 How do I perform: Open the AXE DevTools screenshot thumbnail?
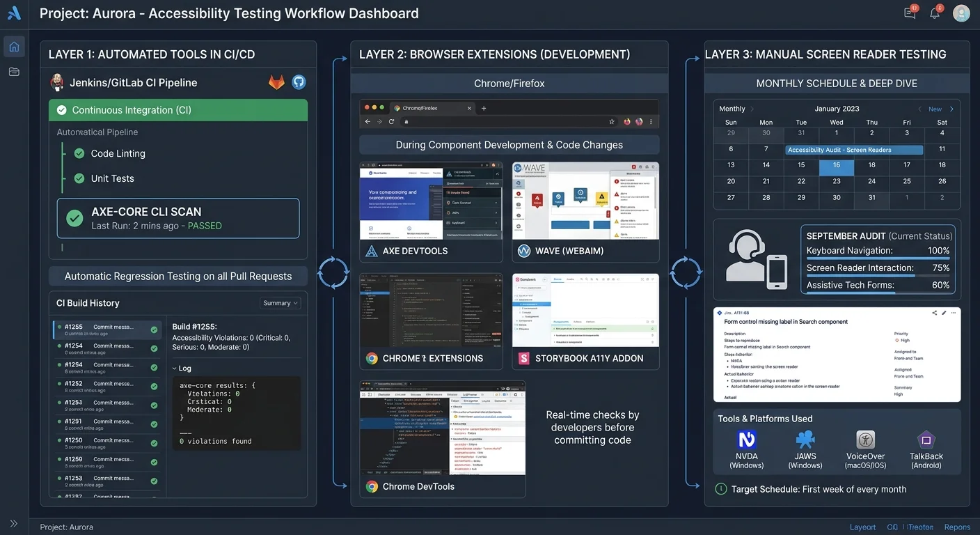coord(431,201)
